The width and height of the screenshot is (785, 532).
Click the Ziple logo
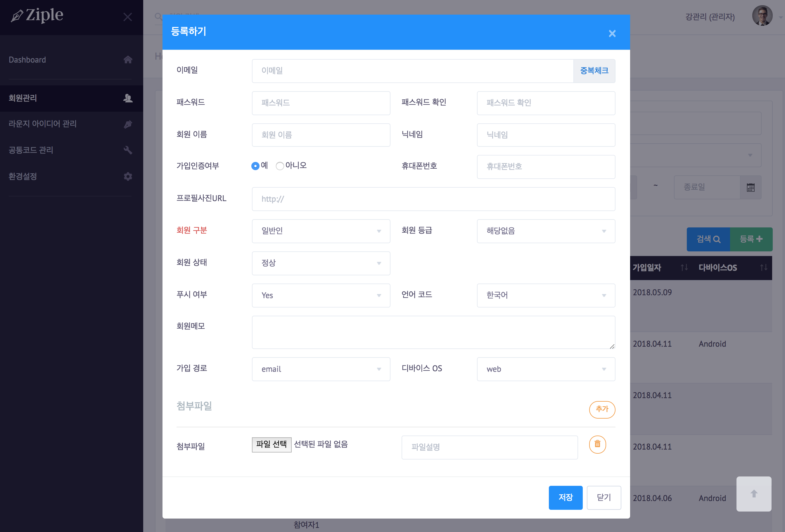[37, 15]
